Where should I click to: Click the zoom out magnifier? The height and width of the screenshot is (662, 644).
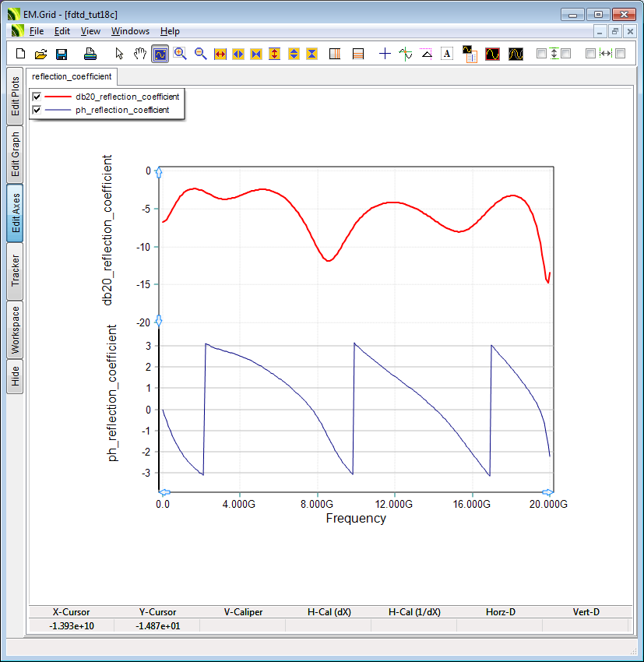click(x=200, y=54)
